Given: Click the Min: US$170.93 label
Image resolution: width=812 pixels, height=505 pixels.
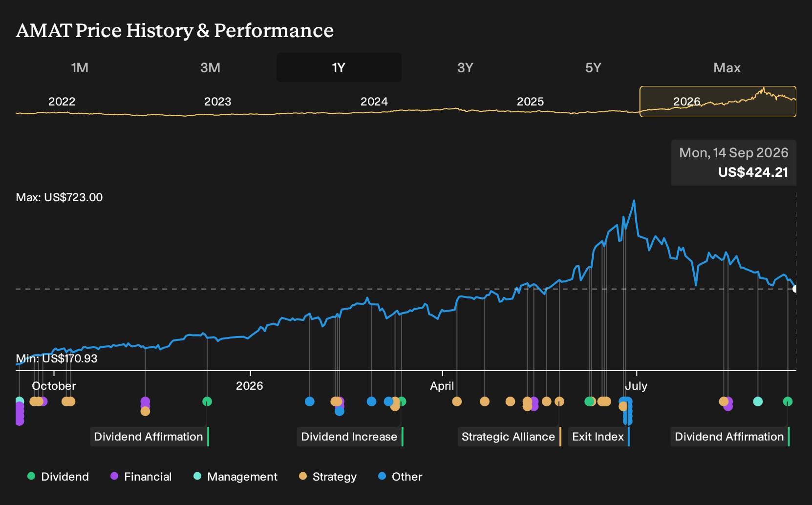Looking at the screenshot, I should [57, 358].
